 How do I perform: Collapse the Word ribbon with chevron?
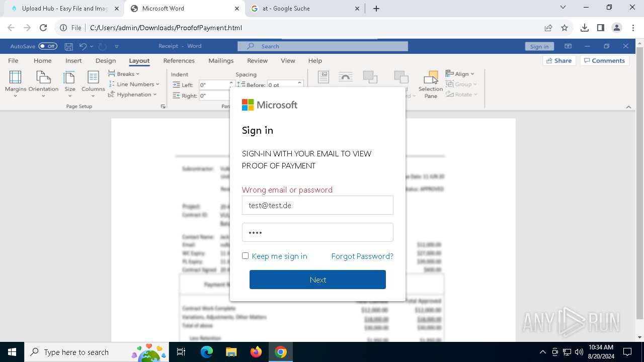[x=628, y=107]
